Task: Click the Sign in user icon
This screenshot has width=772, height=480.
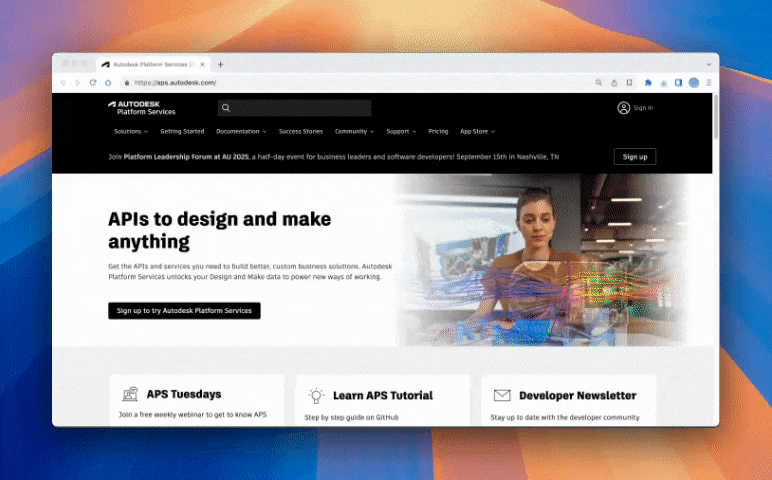Action: click(x=623, y=108)
